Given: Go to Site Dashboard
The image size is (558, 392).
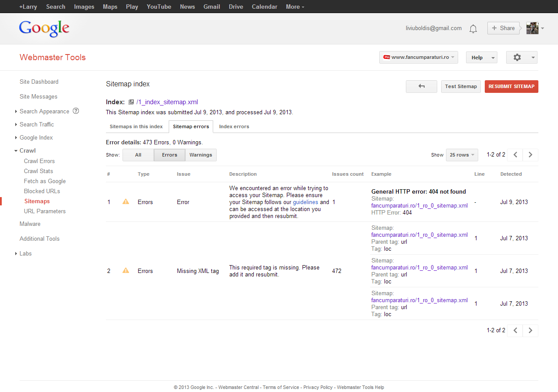Looking at the screenshot, I should [x=39, y=82].
